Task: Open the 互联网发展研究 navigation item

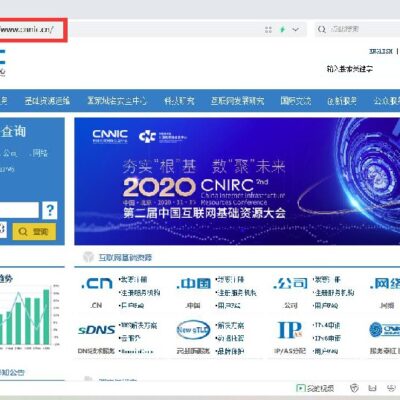Action: click(237, 101)
